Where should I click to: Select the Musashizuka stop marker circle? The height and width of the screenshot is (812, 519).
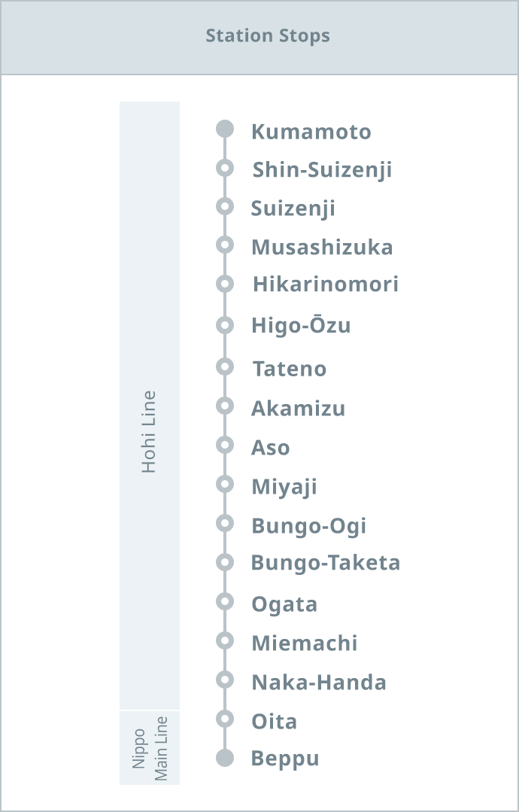click(x=225, y=245)
